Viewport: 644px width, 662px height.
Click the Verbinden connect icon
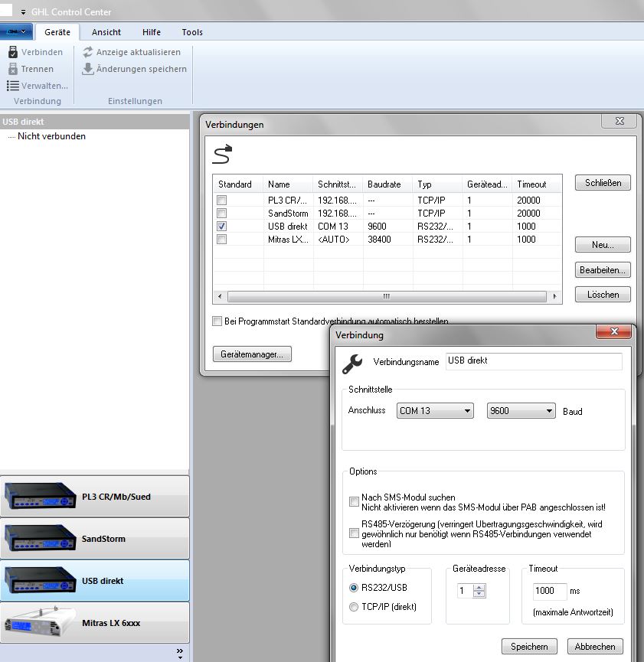[13, 52]
